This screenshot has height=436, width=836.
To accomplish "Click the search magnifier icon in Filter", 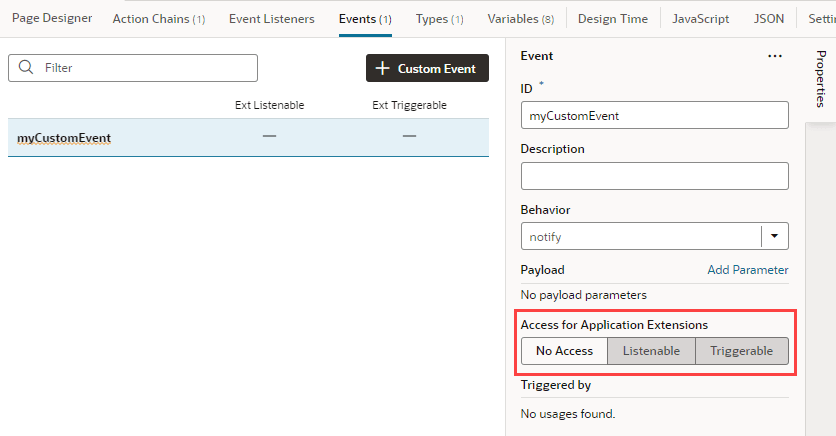I will (x=26, y=67).
